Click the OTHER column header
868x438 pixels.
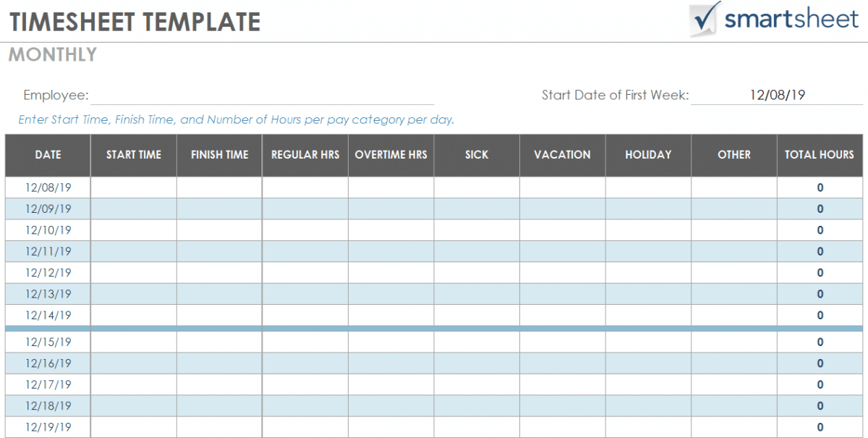[x=733, y=155]
